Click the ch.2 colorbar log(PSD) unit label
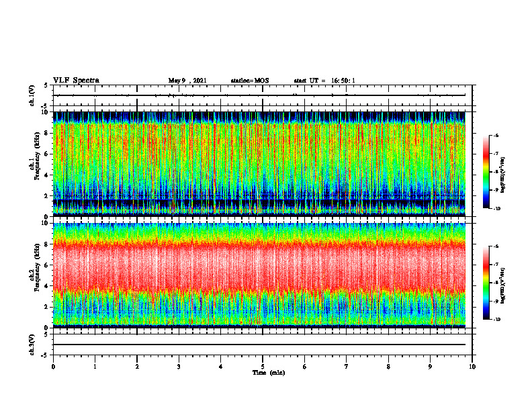 coord(503,285)
